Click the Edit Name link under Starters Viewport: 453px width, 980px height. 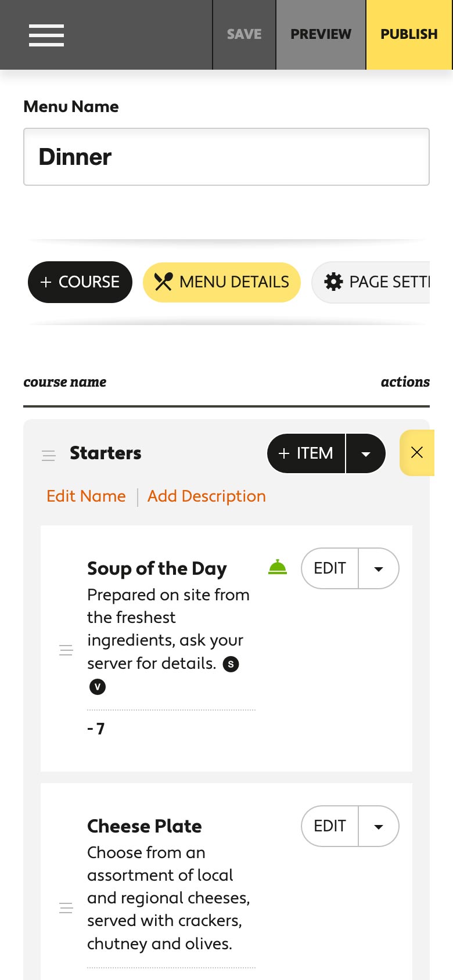tap(85, 496)
